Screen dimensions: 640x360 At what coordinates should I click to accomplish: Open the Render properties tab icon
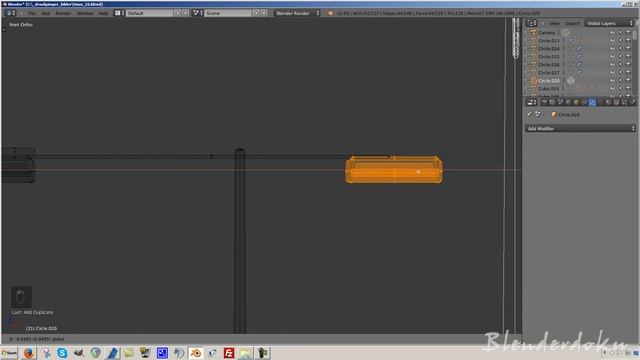(544, 102)
